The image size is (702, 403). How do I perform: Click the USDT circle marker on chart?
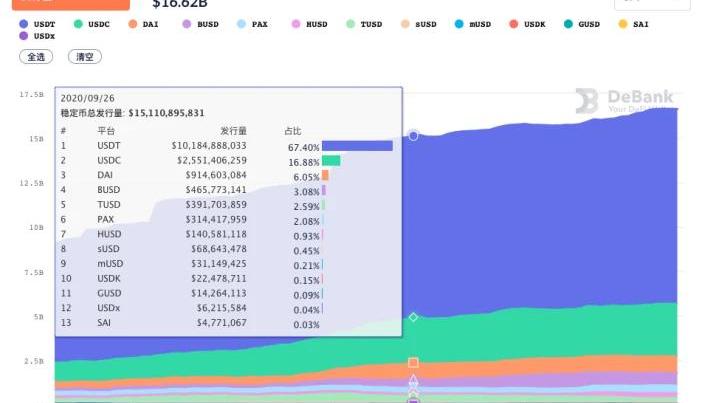(413, 135)
